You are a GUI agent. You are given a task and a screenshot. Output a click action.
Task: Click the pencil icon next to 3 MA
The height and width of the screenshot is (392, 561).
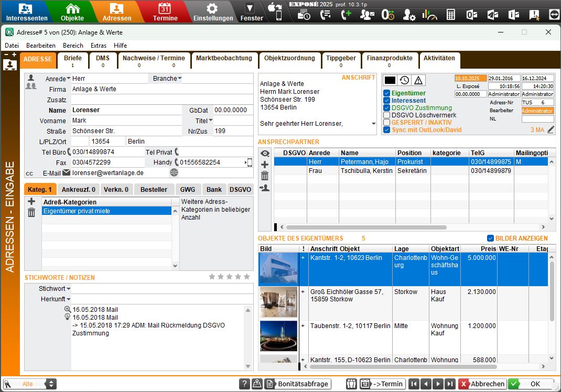551,130
